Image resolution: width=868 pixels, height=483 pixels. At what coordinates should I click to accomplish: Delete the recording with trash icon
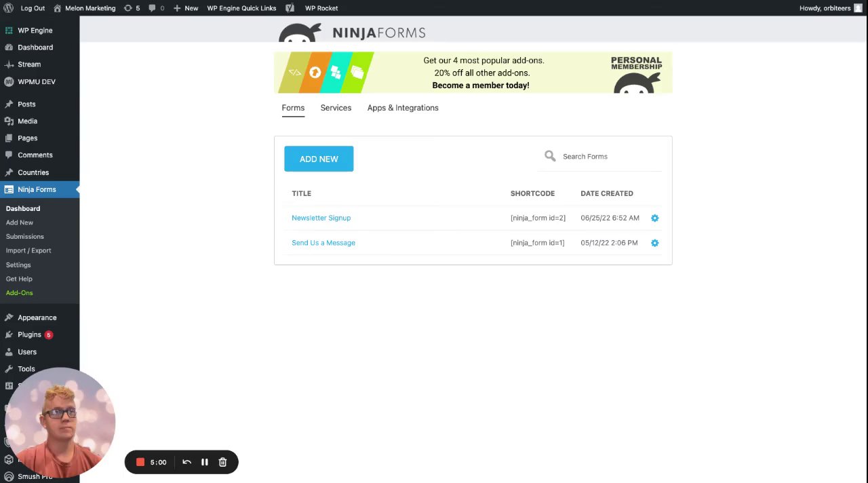(x=222, y=462)
